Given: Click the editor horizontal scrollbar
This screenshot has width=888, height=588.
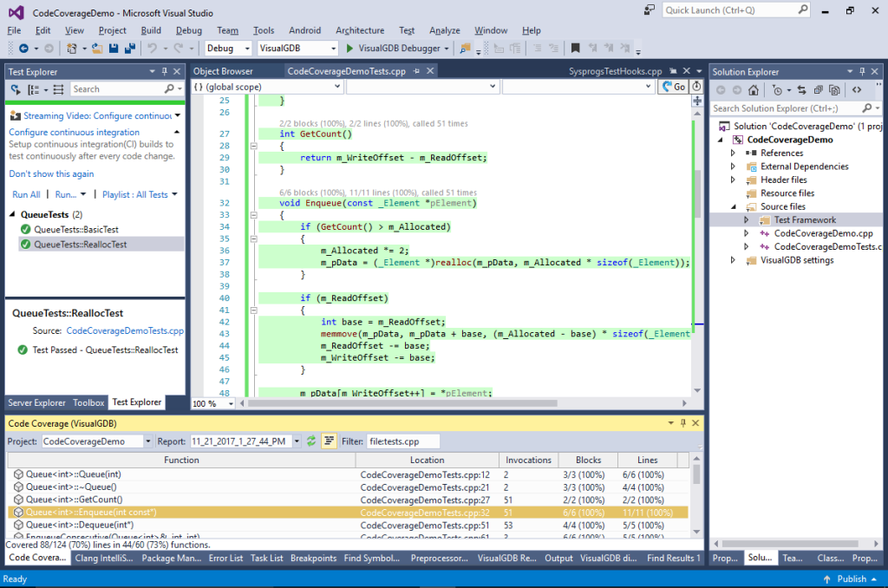Looking at the screenshot, I should click(402, 403).
